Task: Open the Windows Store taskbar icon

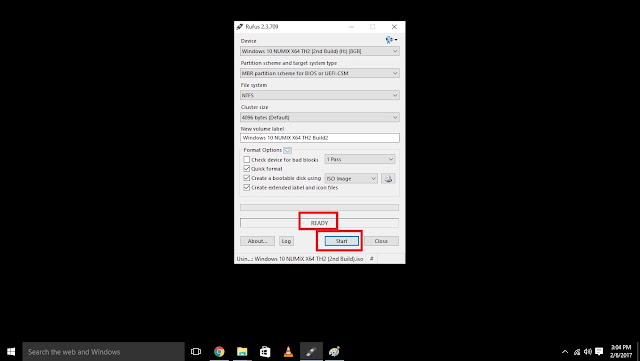Action: click(265, 352)
